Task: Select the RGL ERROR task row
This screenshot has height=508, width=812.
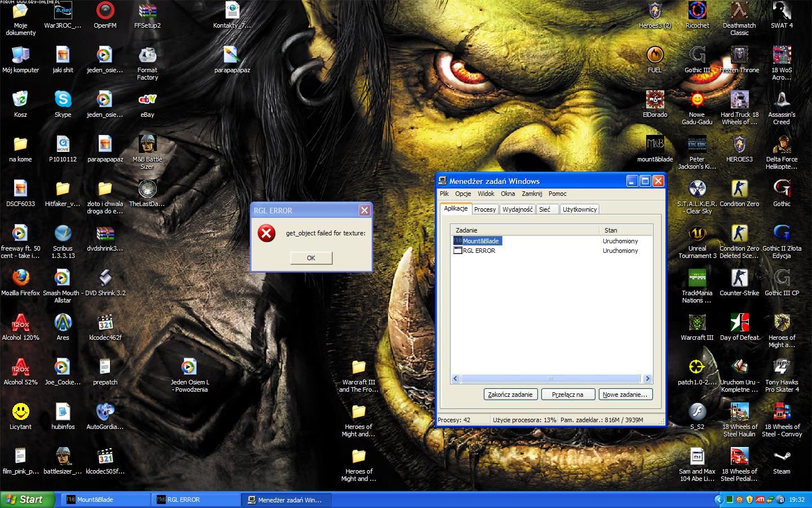Action: click(x=551, y=251)
